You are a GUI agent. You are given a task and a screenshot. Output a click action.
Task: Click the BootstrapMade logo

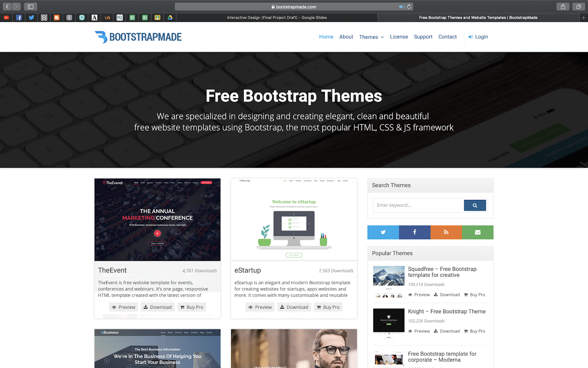click(x=138, y=37)
